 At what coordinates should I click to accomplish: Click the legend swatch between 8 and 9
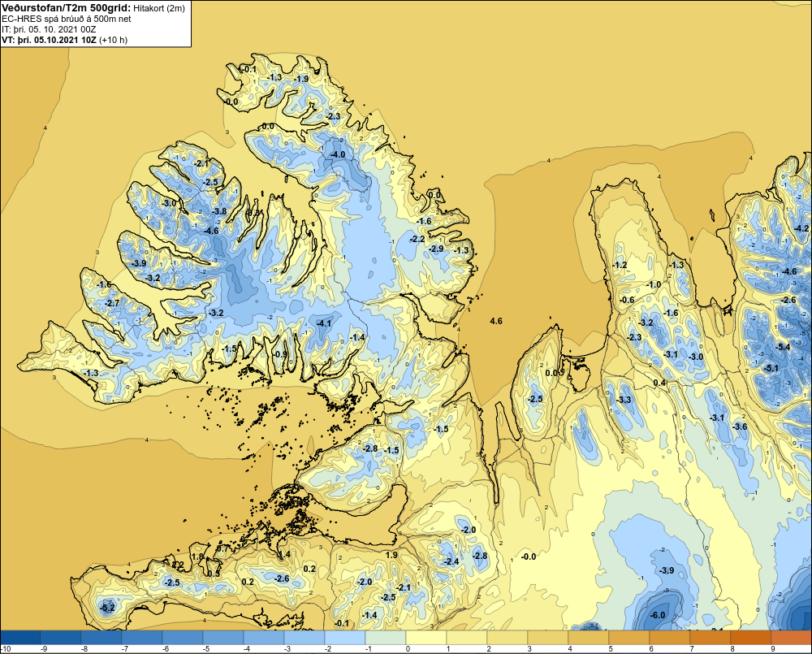(x=751, y=637)
